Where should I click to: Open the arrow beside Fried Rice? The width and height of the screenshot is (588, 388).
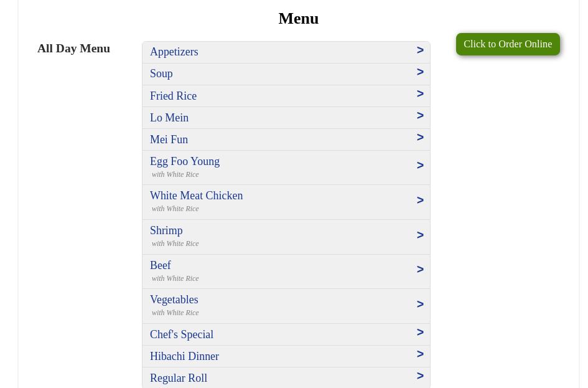(x=420, y=93)
